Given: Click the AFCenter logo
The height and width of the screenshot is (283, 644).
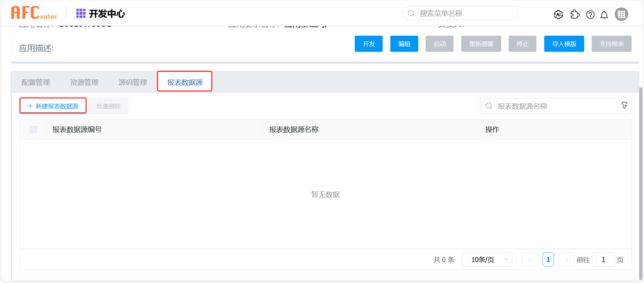Looking at the screenshot, I should (34, 13).
